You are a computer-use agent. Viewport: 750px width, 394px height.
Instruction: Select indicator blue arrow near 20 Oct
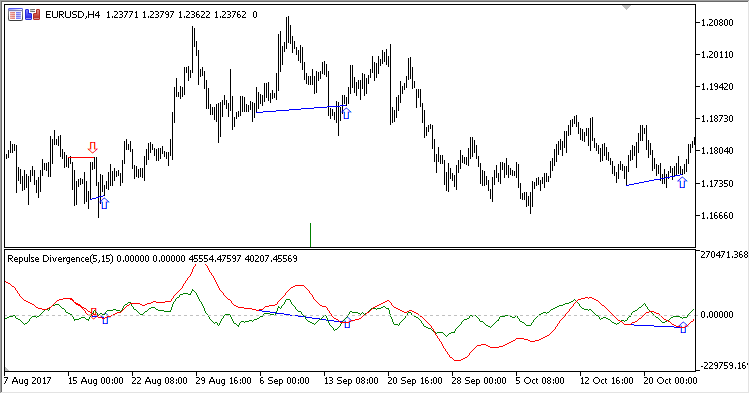(684, 328)
